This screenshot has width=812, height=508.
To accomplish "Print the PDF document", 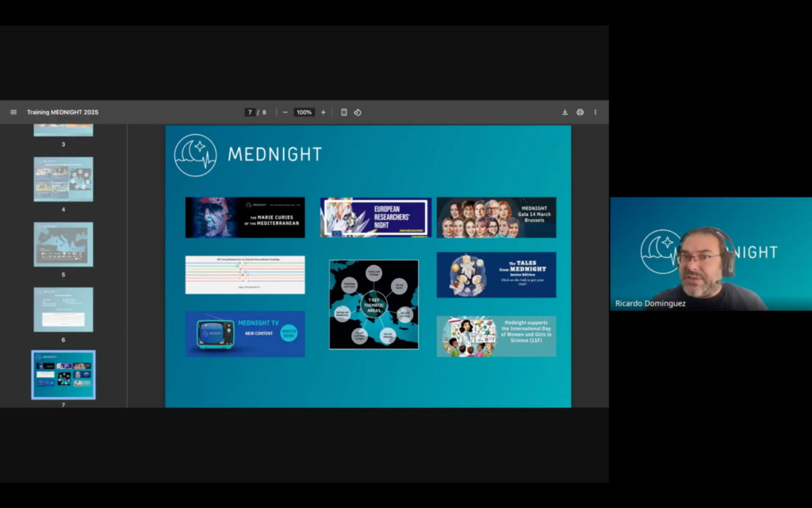I will click(x=580, y=112).
